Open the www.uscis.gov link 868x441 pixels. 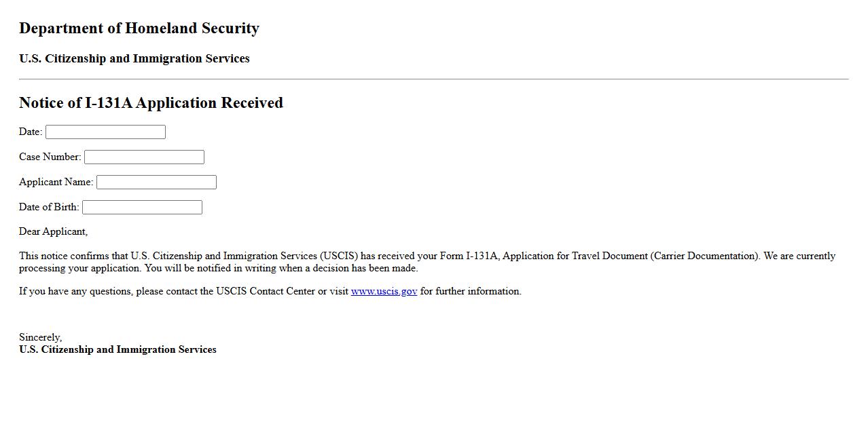pos(384,292)
